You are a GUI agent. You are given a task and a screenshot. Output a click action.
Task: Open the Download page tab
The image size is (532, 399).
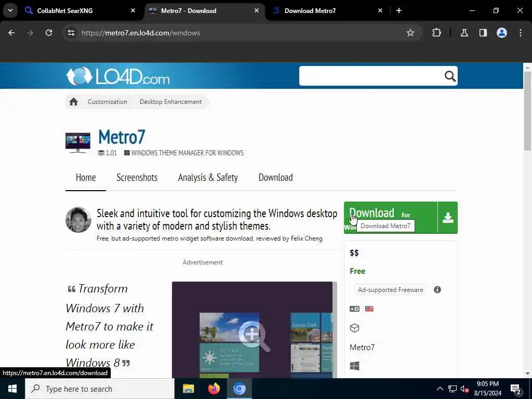point(275,178)
